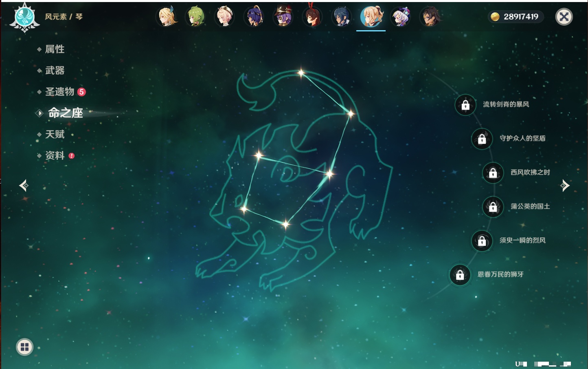Open the lock icon for 守护众人的坚盾
Viewport: 588px width, 369px height.
click(x=482, y=139)
